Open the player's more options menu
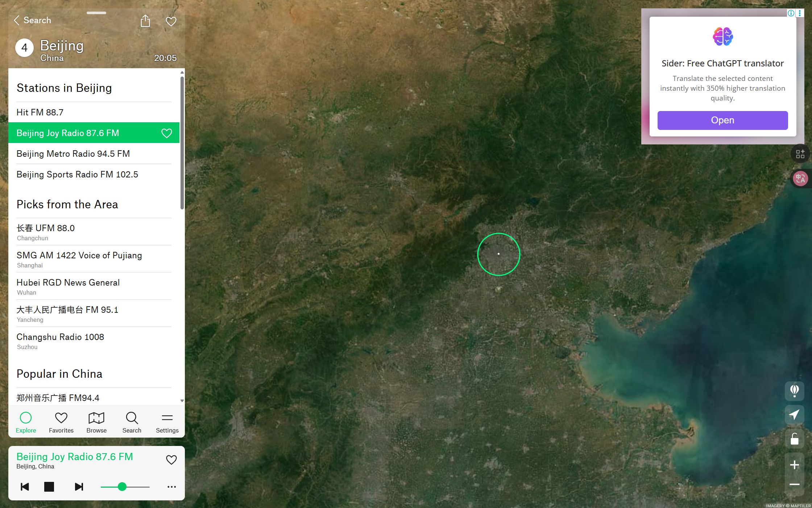Screen dimensions: 812x508 click(171, 487)
